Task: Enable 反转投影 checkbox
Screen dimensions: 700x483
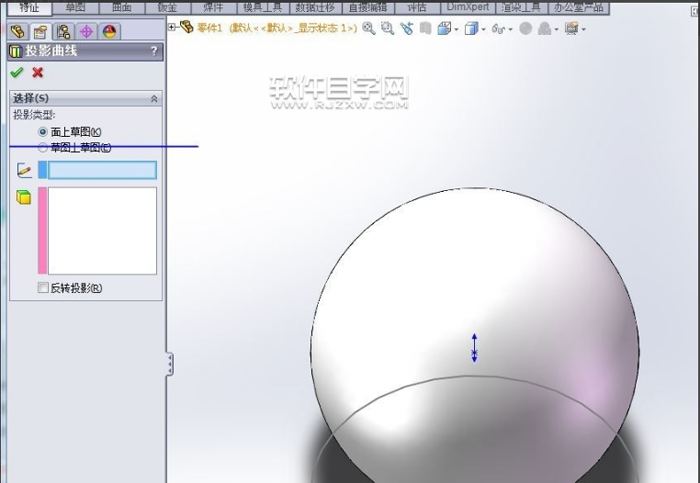Action: point(43,288)
